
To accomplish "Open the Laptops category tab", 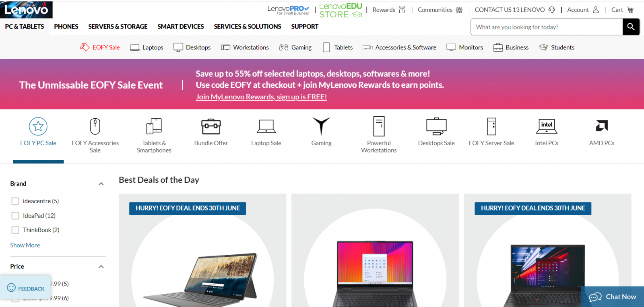I will tap(147, 47).
